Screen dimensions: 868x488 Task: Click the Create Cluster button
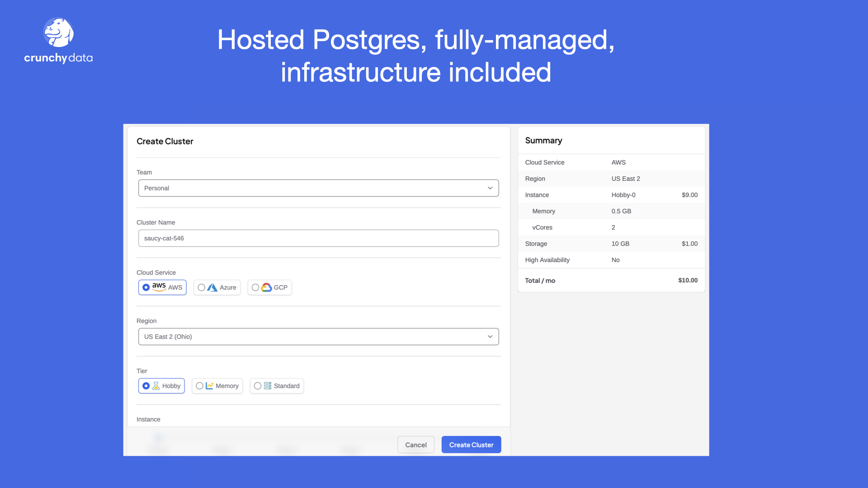pos(471,445)
